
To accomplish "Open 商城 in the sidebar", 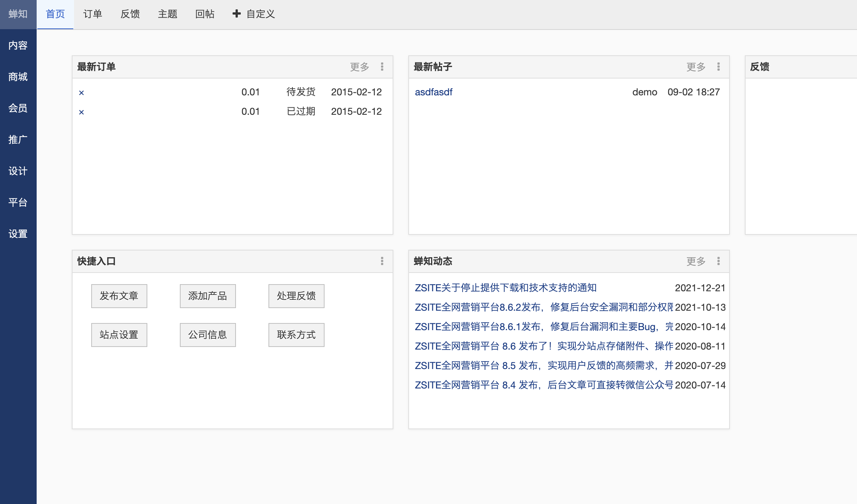I will [18, 77].
